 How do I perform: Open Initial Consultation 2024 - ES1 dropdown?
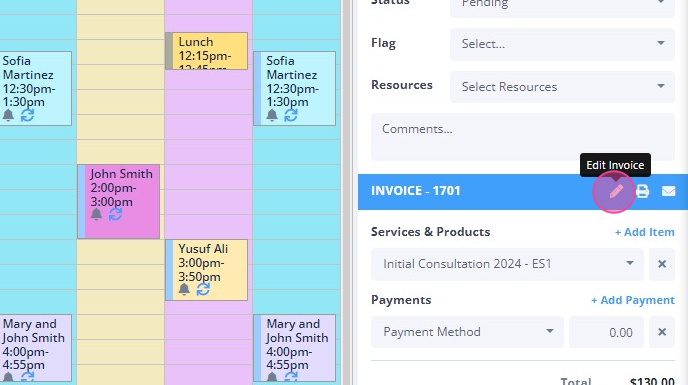tap(507, 264)
